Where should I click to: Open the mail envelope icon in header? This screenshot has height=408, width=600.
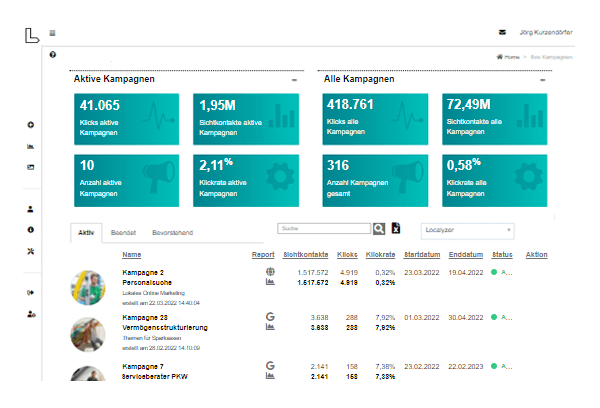point(502,33)
